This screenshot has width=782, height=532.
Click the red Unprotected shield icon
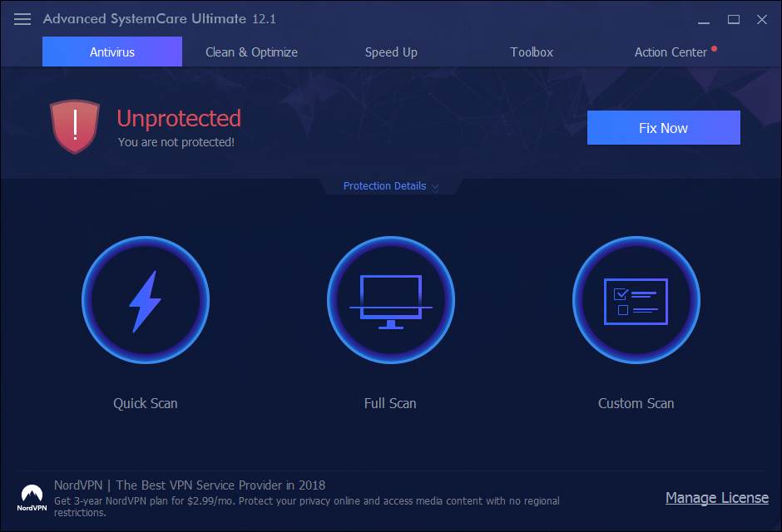click(x=75, y=126)
